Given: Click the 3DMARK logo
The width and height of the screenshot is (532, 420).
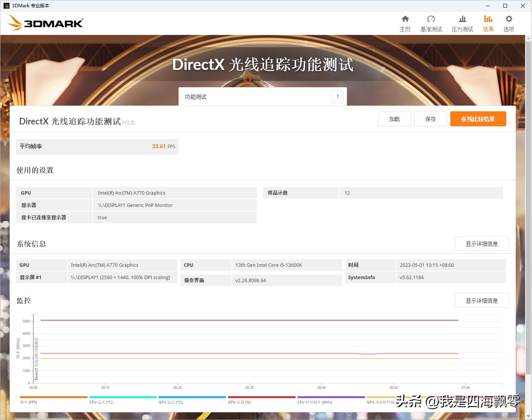Looking at the screenshot, I should pos(45,23).
